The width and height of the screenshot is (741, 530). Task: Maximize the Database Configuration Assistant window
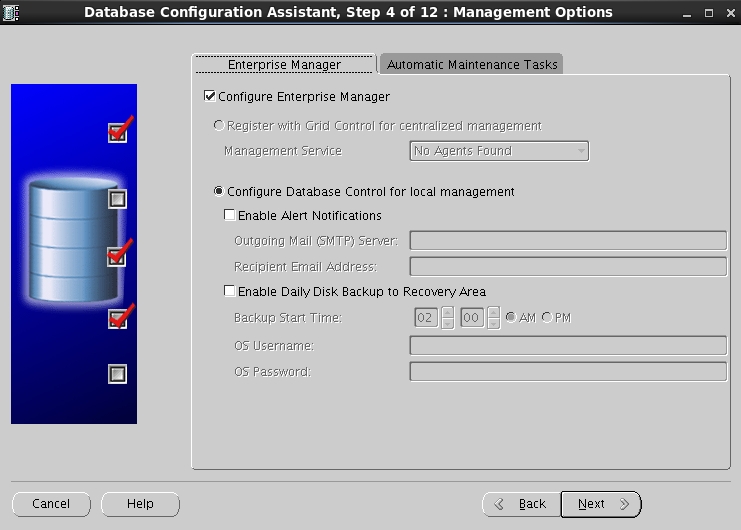[x=709, y=13]
